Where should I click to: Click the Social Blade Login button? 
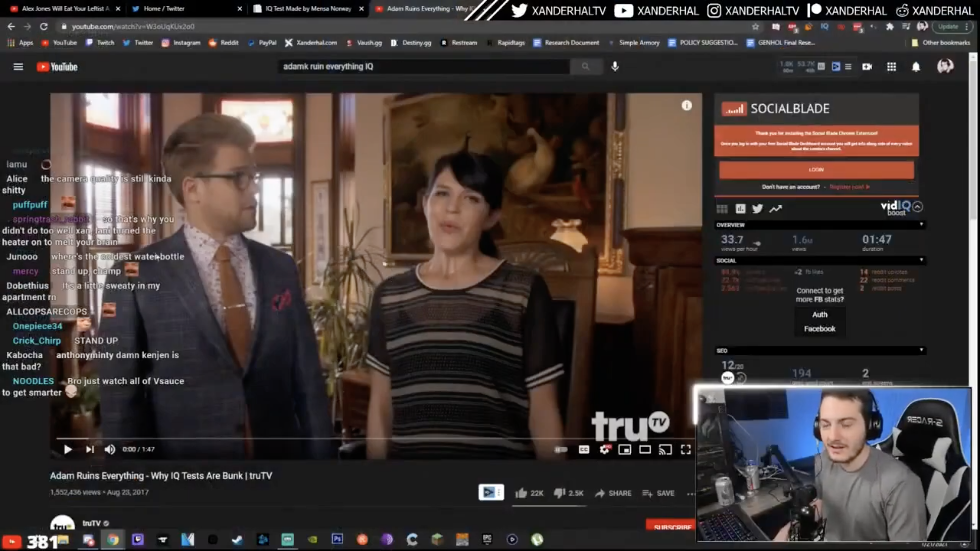point(816,170)
